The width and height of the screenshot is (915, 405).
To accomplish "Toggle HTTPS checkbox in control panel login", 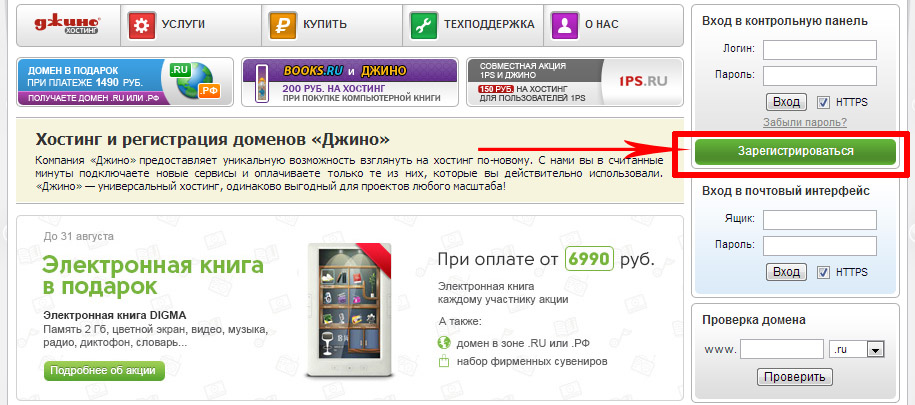I will (x=823, y=103).
